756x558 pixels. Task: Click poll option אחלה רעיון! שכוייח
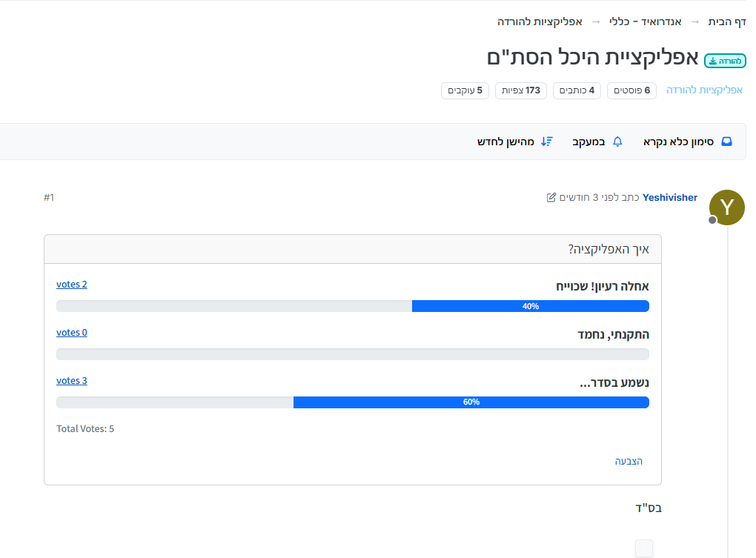click(x=602, y=286)
